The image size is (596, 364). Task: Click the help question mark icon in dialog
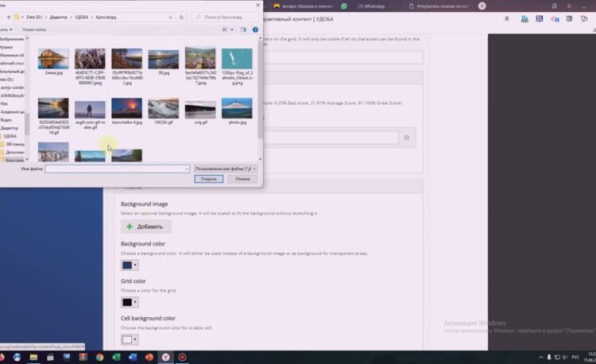click(x=256, y=29)
